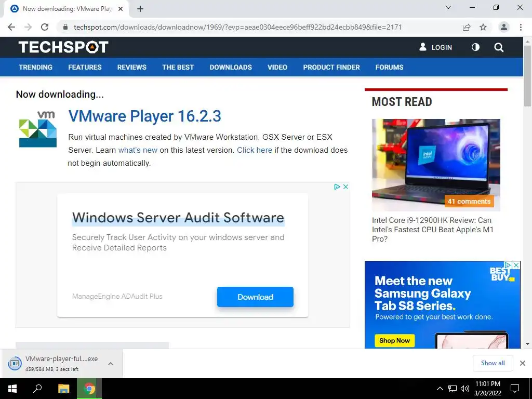Click the TechSpot logo
532x399 pixels.
[63, 47]
